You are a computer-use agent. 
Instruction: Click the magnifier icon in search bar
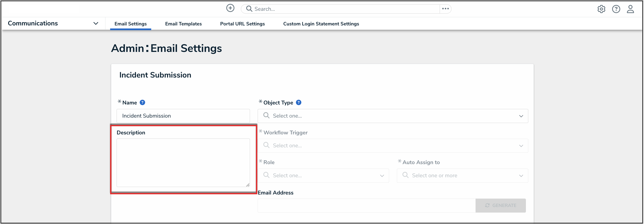[x=249, y=9]
